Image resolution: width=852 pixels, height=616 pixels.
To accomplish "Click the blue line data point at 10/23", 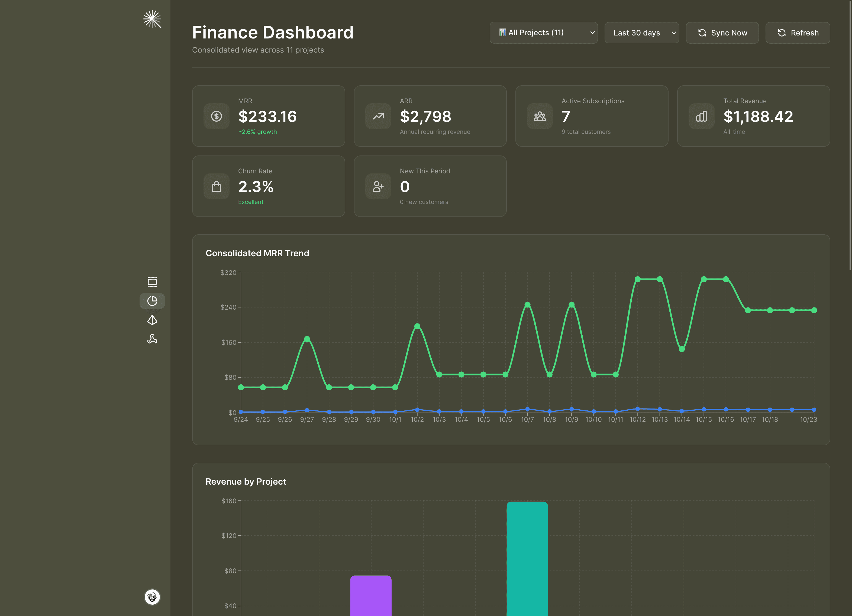I will [x=814, y=410].
